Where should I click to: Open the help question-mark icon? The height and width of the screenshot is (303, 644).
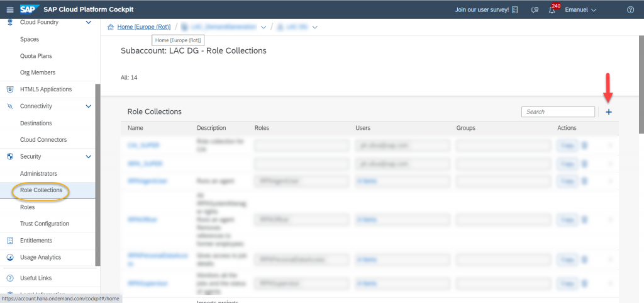click(630, 10)
